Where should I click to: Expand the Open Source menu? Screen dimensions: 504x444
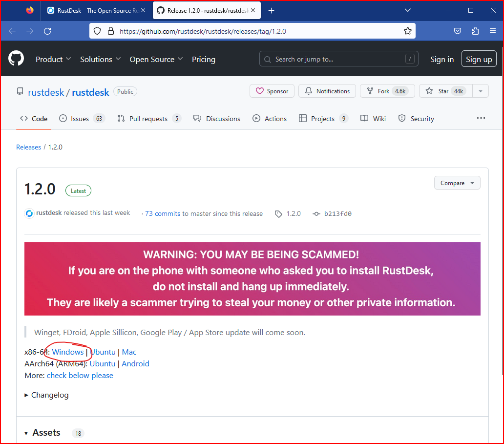[156, 60]
